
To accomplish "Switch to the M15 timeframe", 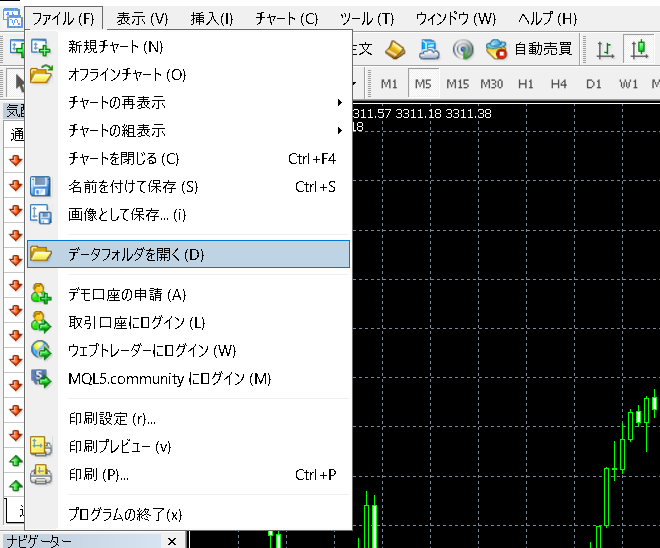I will click(x=457, y=83).
